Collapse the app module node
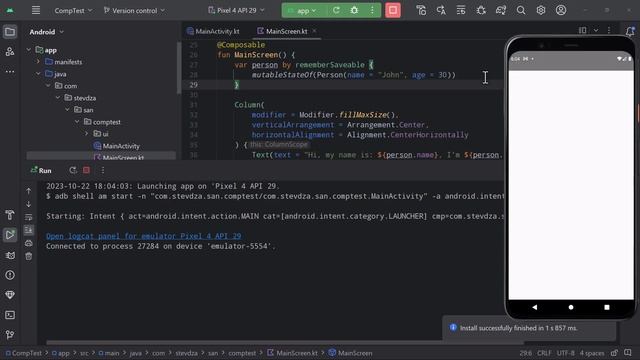This screenshot has width=640, height=360. [29, 50]
